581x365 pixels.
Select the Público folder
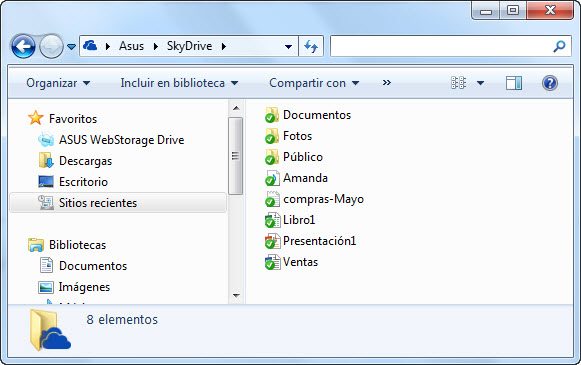point(303,157)
